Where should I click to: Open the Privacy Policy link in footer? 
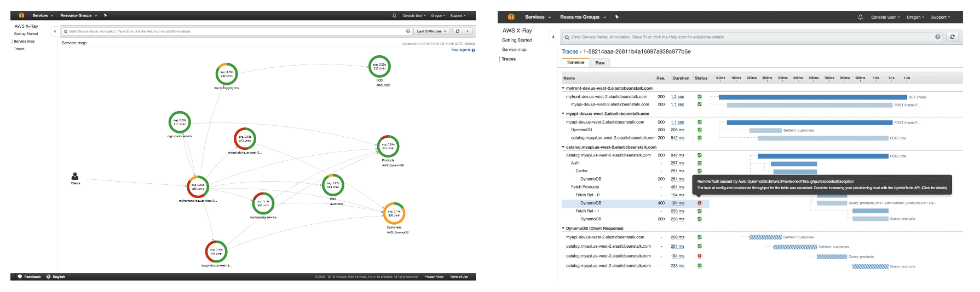point(434,277)
